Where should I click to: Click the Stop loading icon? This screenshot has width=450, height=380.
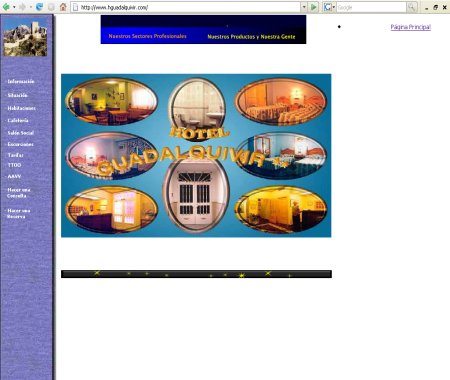[x=51, y=7]
